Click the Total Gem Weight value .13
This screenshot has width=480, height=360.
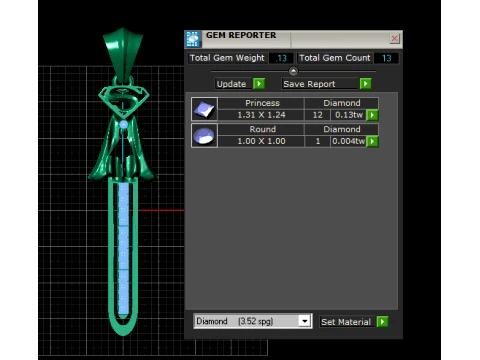281,58
